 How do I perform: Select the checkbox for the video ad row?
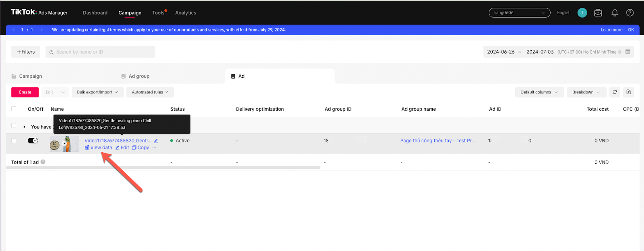pyautogui.click(x=14, y=141)
